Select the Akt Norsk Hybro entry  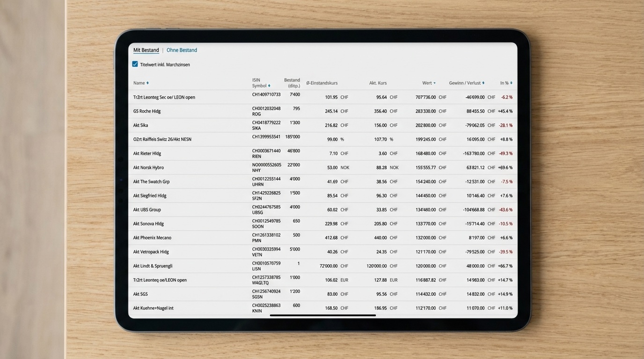148,167
